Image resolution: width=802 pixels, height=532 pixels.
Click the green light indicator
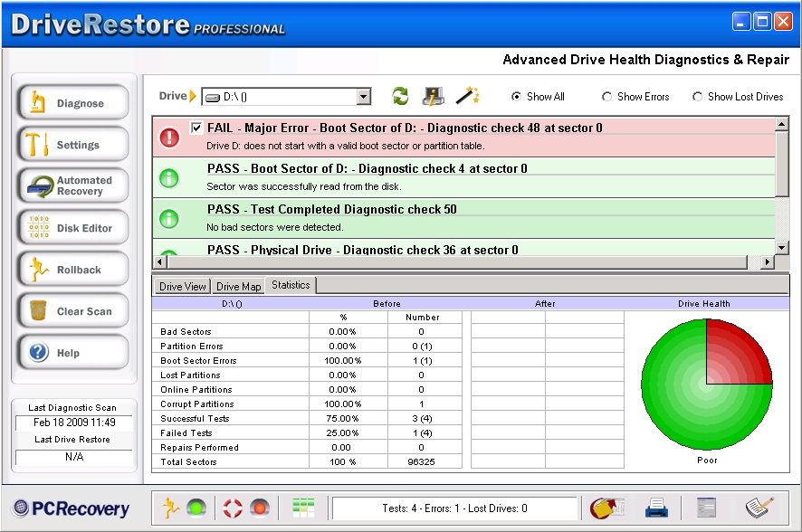point(196,508)
